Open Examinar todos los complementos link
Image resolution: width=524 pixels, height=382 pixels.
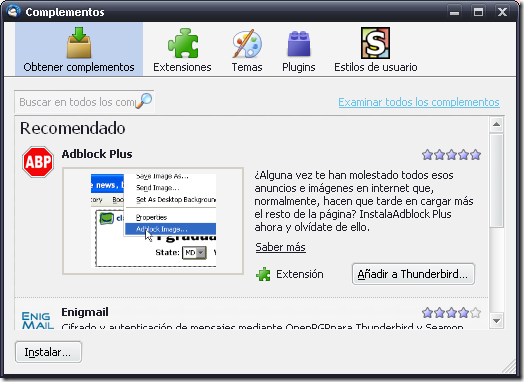coord(419,102)
